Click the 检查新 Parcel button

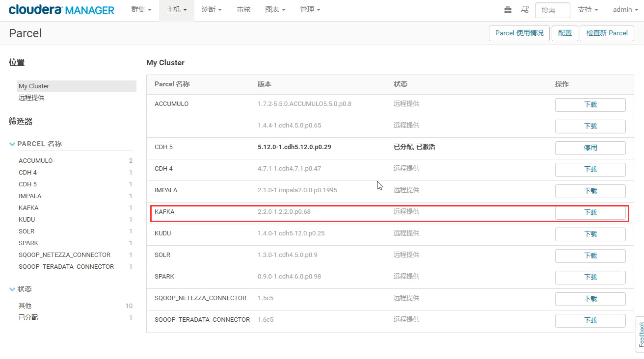click(607, 33)
